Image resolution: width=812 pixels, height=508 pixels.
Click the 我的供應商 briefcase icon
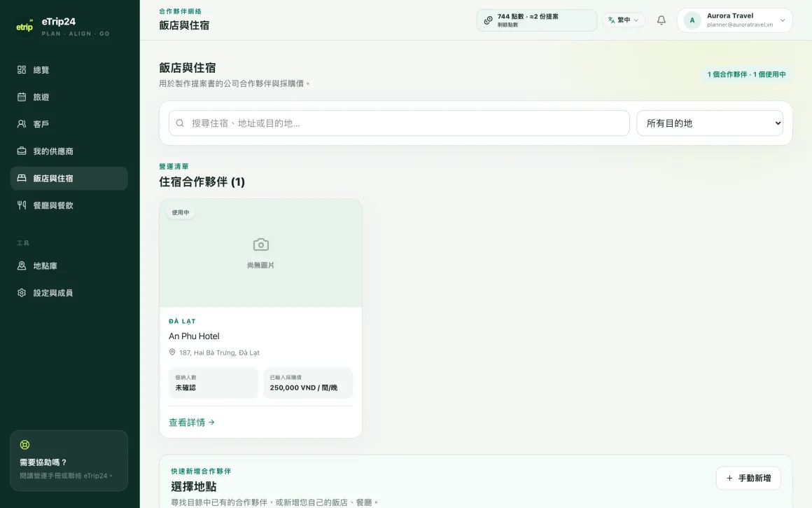tap(22, 151)
